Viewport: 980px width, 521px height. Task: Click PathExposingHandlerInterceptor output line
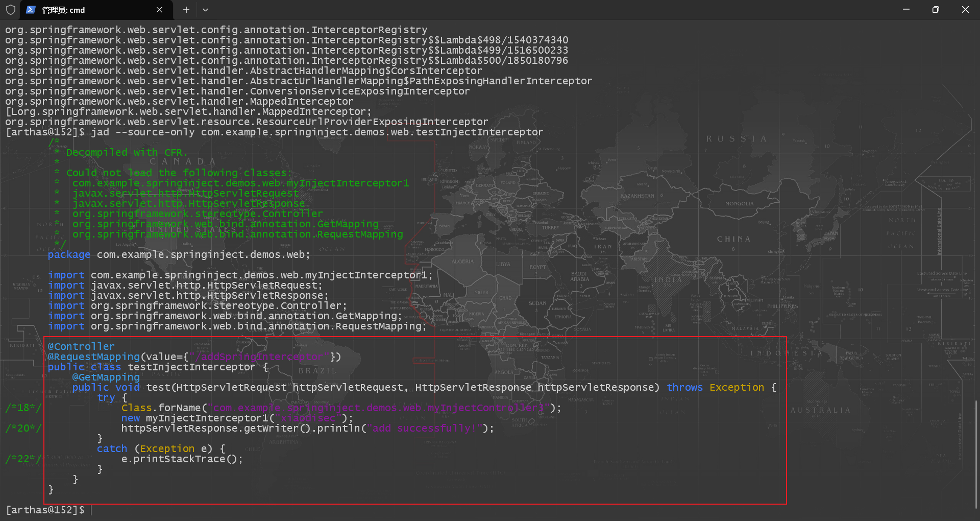tap(299, 81)
